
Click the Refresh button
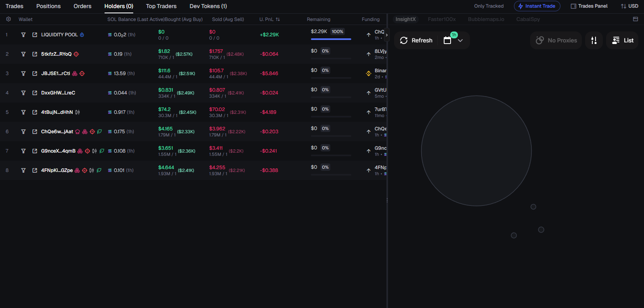click(416, 40)
